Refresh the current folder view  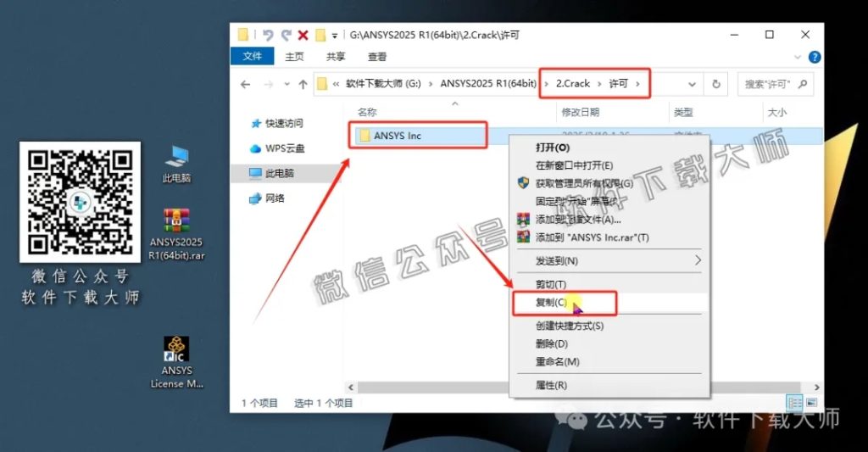coord(715,84)
